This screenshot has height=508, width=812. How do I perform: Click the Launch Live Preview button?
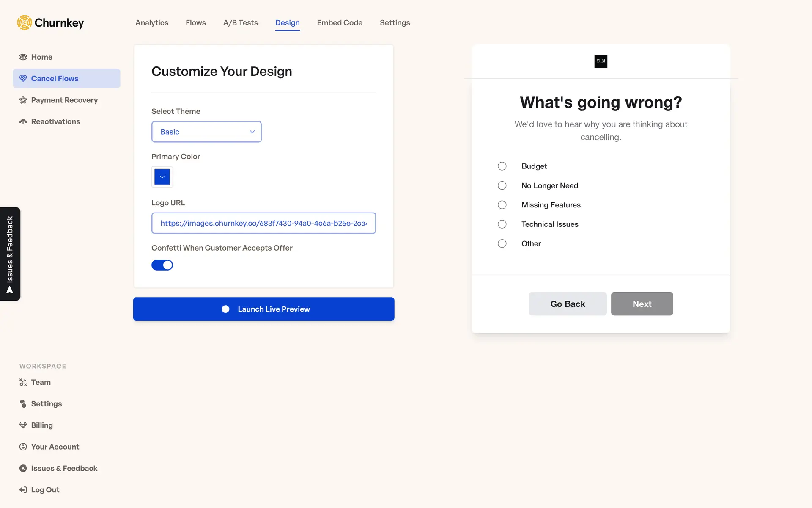pyautogui.click(x=263, y=309)
